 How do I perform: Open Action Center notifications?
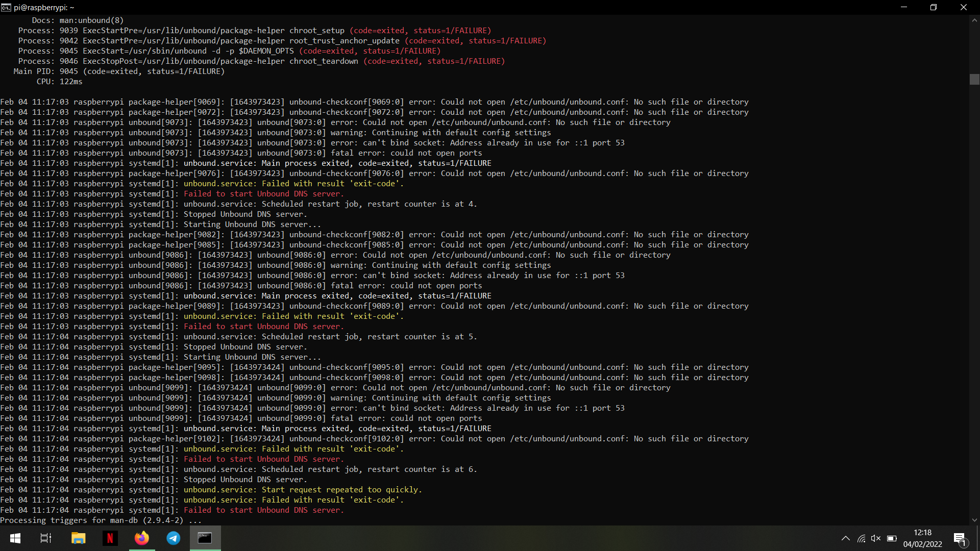pyautogui.click(x=959, y=538)
